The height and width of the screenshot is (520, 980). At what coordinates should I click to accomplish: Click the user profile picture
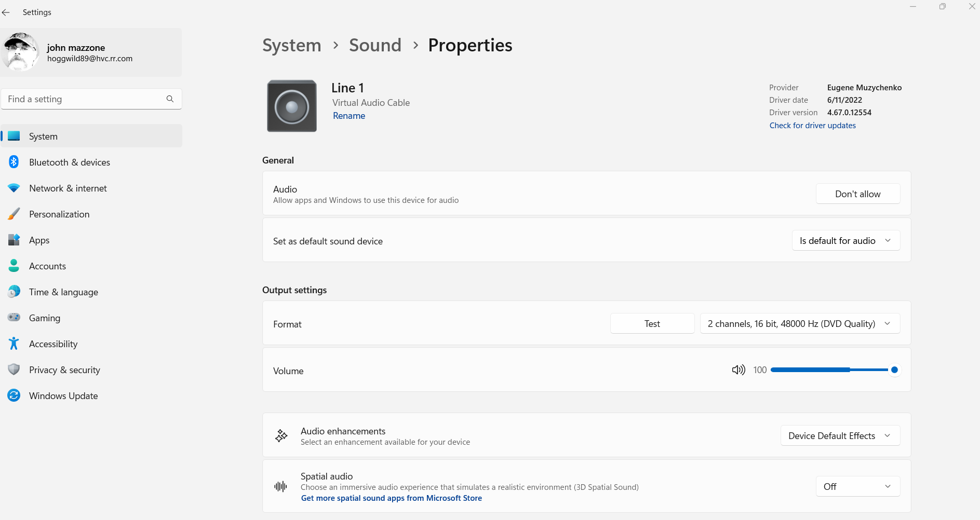pos(20,52)
